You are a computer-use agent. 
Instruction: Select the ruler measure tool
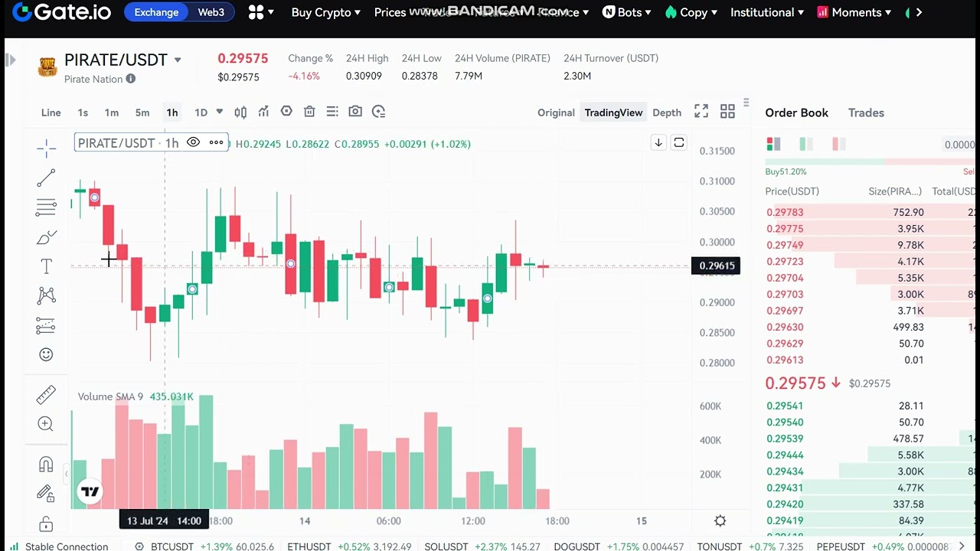(46, 395)
